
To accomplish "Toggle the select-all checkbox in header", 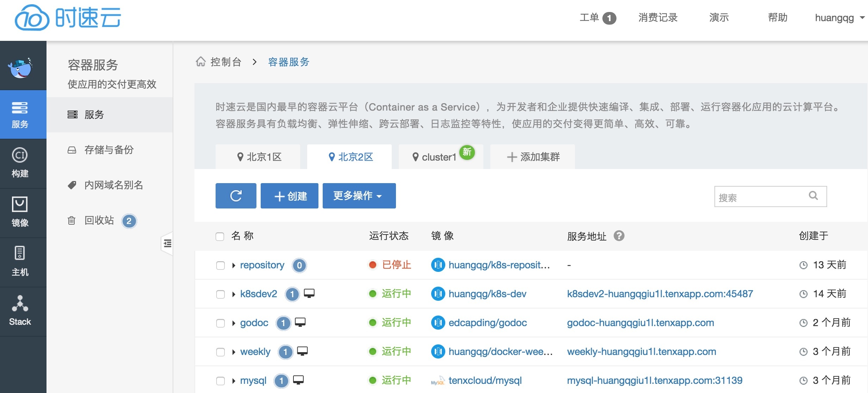I will click(220, 236).
